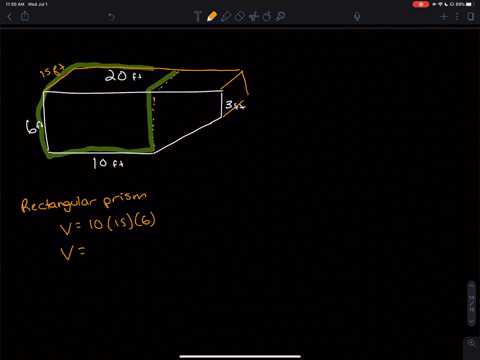The image size is (480, 360).
Task: Tap the 'Rectangular prism' handwritten text
Action: (x=83, y=202)
